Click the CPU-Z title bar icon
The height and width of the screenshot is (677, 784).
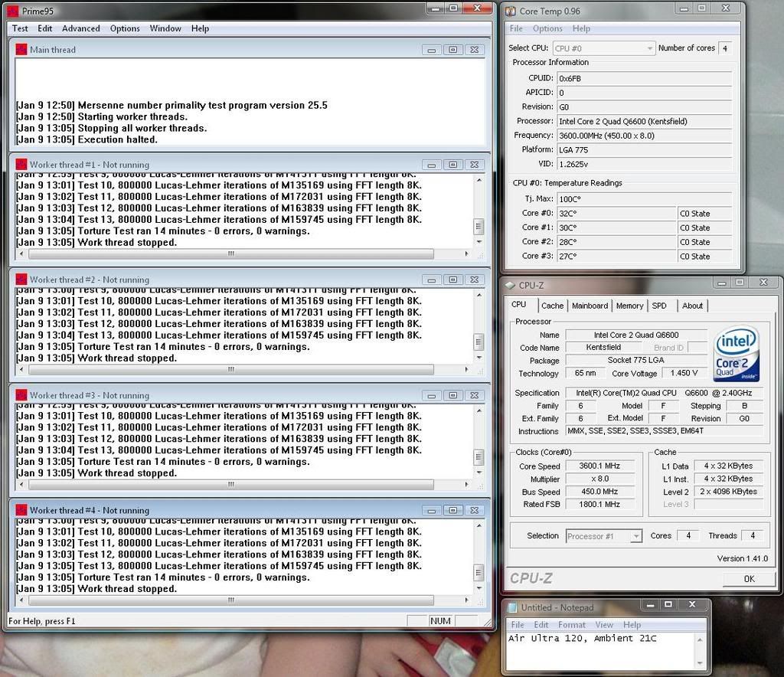pos(510,285)
